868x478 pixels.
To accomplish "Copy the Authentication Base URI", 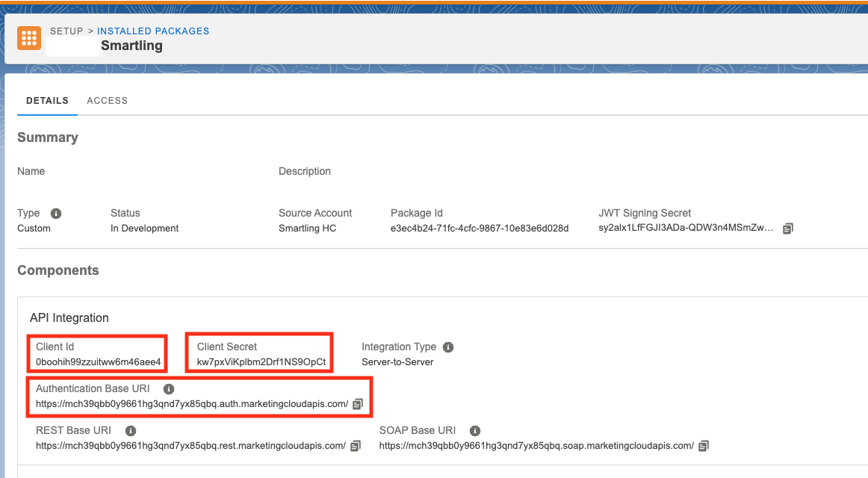I will [x=358, y=404].
